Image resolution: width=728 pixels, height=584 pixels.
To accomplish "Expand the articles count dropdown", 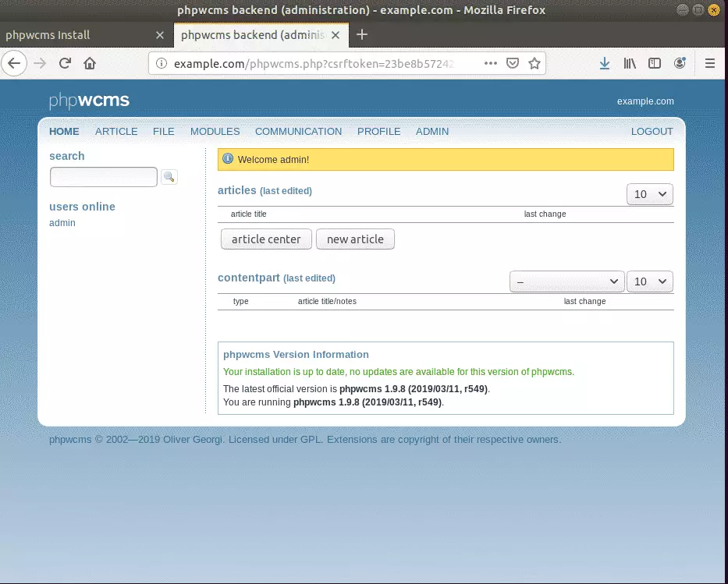I will click(x=649, y=194).
